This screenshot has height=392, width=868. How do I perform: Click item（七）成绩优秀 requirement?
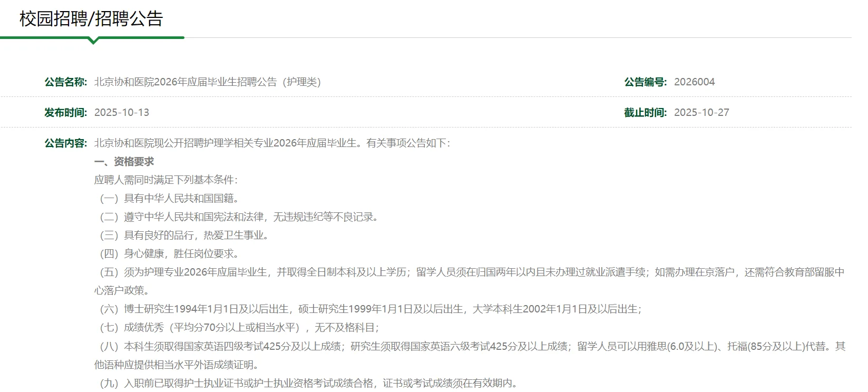[239, 328]
